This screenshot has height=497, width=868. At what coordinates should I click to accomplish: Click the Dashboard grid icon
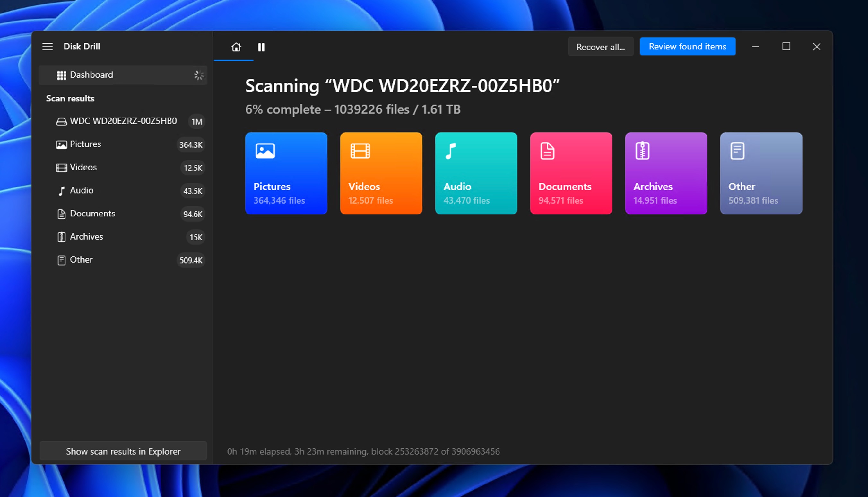(x=61, y=75)
